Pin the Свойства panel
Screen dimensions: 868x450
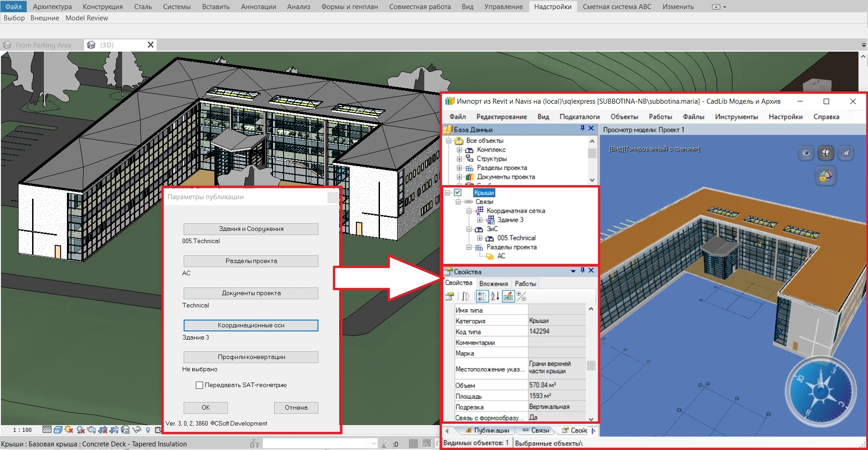(x=582, y=271)
